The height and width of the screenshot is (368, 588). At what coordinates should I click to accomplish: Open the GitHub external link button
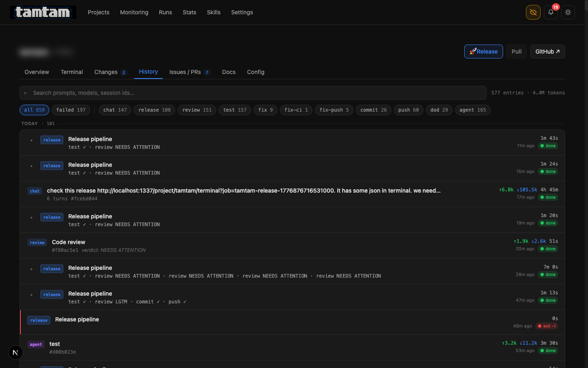click(548, 52)
